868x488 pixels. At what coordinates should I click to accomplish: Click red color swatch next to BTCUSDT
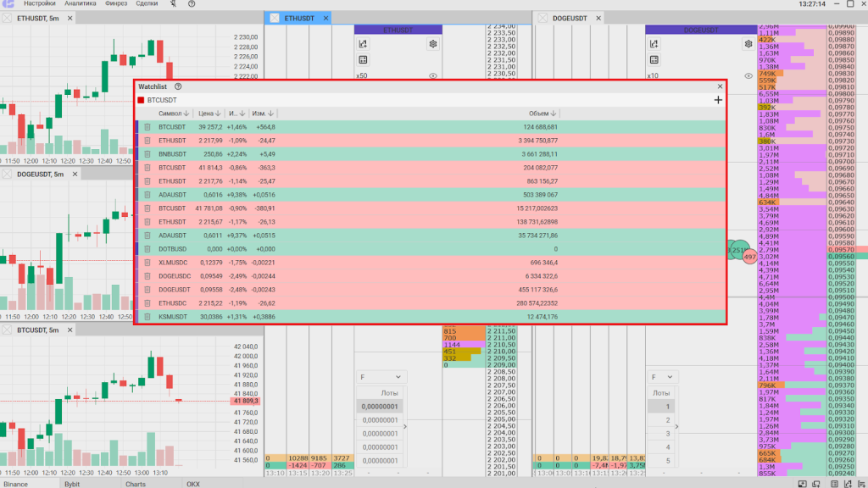click(141, 100)
